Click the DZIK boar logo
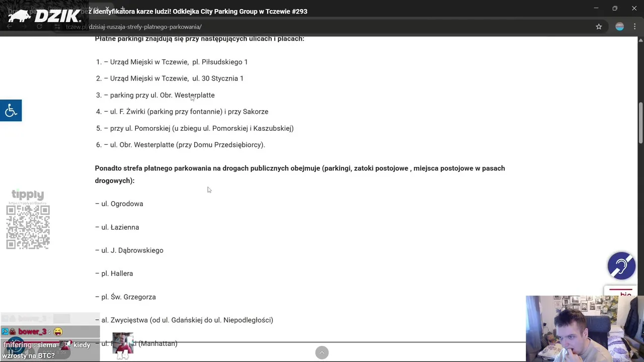Screen dimensions: 644x362 (x=44, y=16)
